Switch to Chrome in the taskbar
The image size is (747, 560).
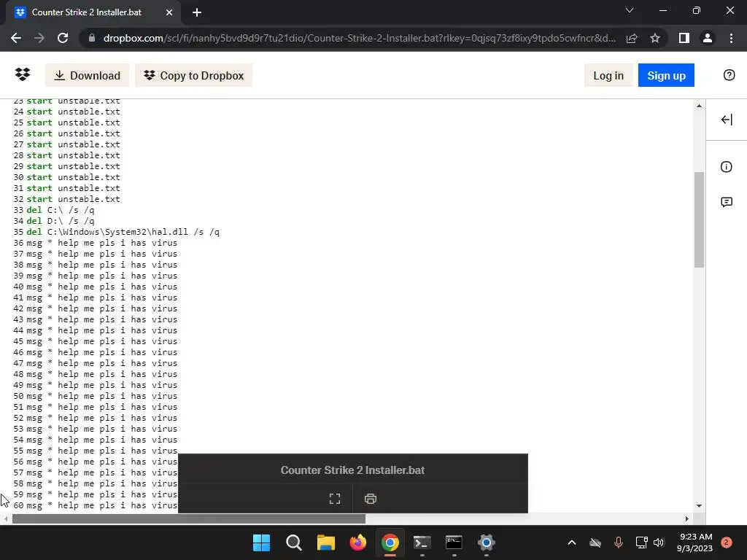[x=390, y=542]
